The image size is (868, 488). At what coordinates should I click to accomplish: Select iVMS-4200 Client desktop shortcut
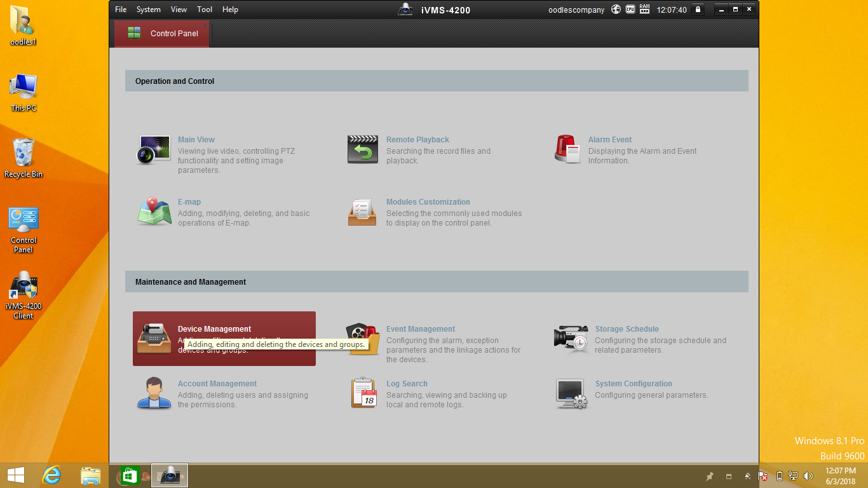24,295
